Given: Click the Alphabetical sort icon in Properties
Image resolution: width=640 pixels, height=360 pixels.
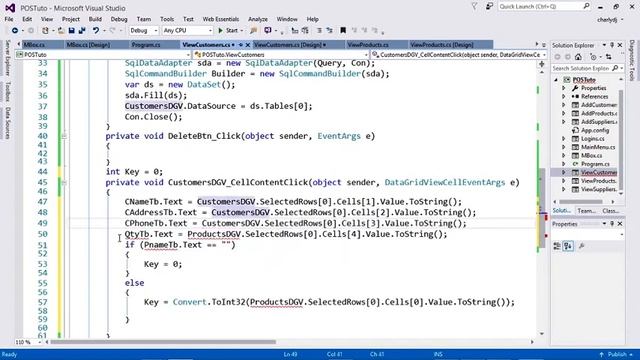Looking at the screenshot, I should coord(568,246).
